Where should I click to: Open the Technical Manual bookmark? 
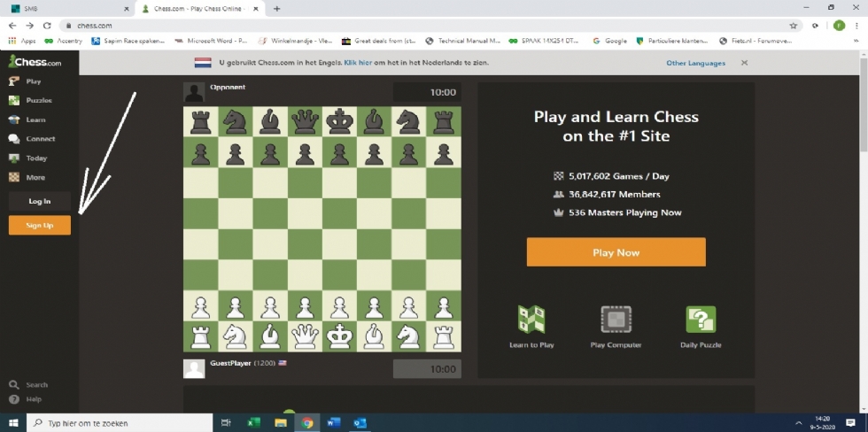(x=462, y=41)
